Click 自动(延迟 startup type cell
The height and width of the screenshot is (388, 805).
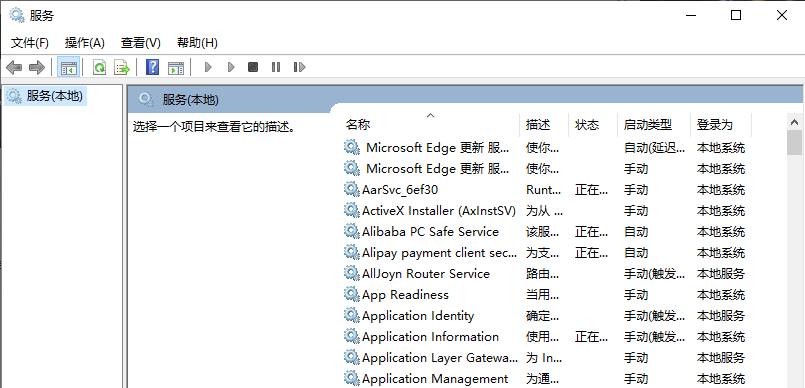point(654,148)
